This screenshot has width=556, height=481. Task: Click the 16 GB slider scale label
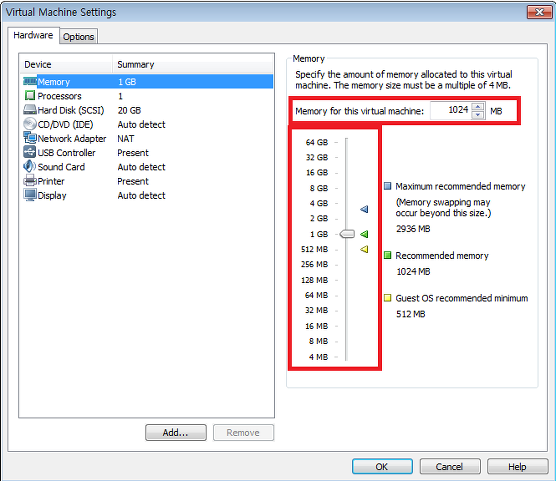coord(317,172)
